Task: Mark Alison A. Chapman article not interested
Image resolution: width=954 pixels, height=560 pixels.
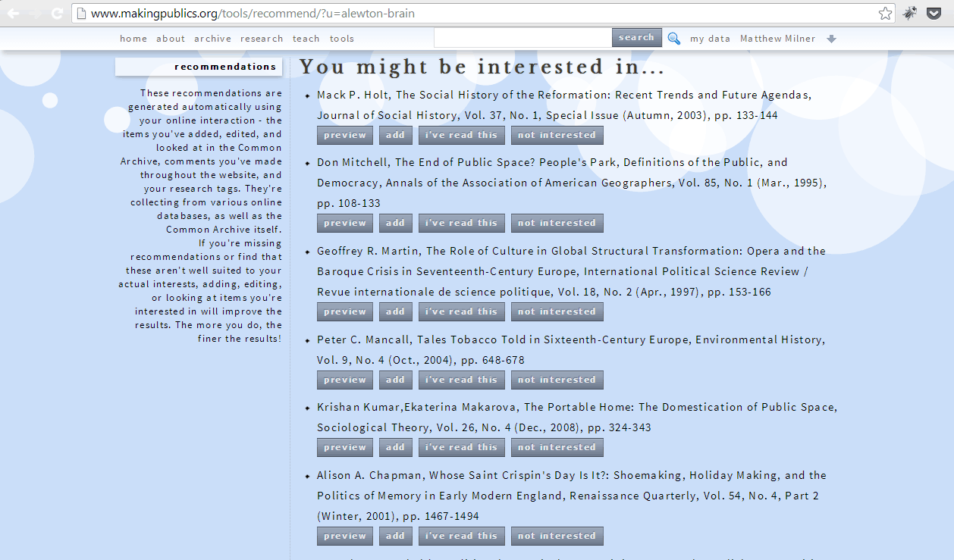Action: click(557, 536)
